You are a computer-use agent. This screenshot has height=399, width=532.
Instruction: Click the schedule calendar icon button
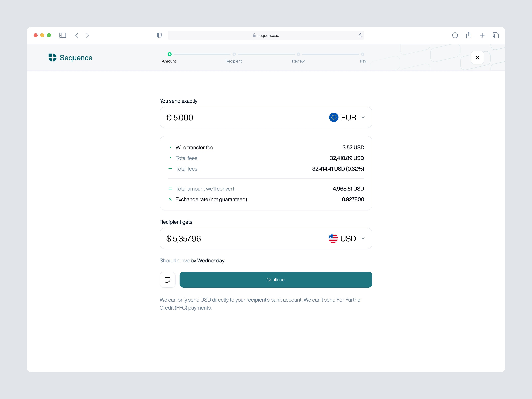pyautogui.click(x=167, y=279)
